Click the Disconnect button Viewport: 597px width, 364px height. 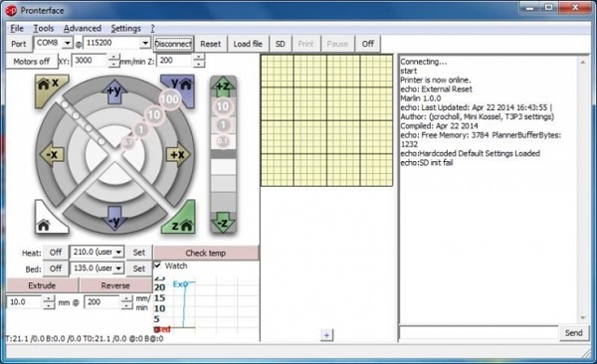(173, 44)
